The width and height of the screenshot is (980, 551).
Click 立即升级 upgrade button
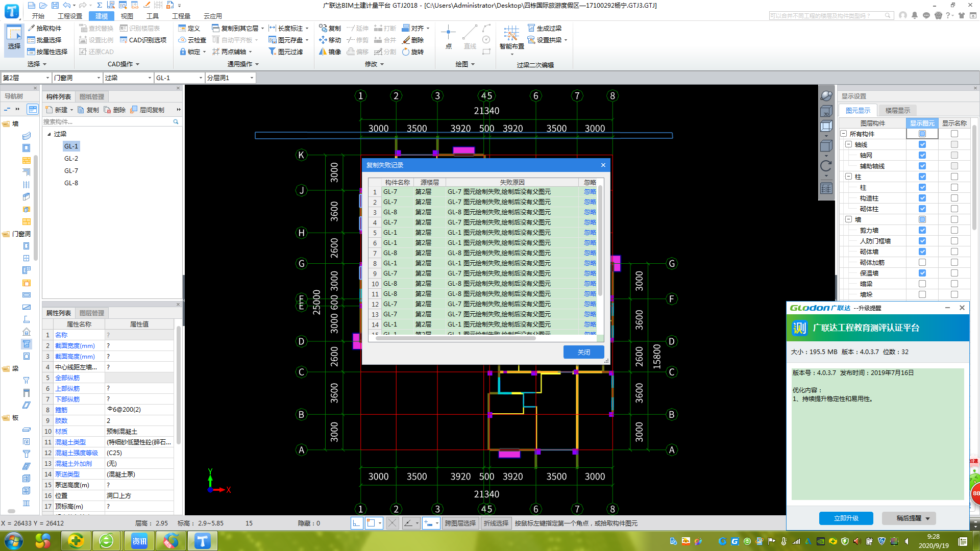(x=846, y=518)
